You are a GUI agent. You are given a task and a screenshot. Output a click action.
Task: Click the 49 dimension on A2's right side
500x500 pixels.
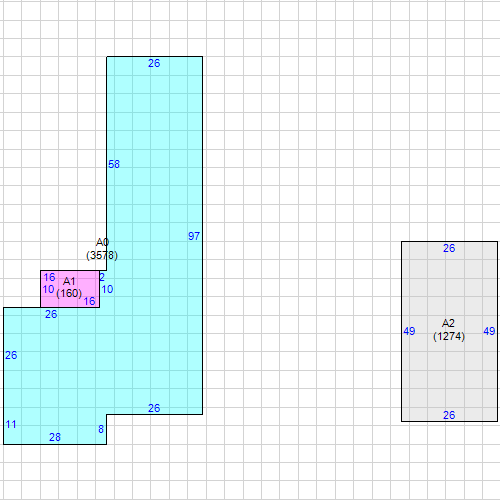(489, 331)
